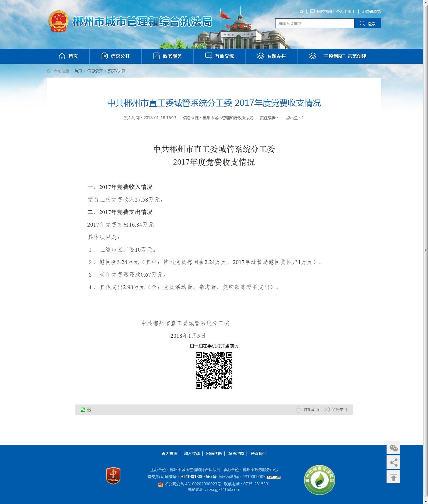Click 关闭窗口 close window link
The image size is (428, 504).
[x=339, y=410]
